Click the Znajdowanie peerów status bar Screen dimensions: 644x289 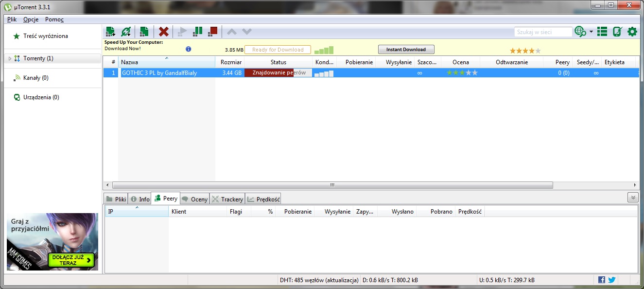pos(278,73)
